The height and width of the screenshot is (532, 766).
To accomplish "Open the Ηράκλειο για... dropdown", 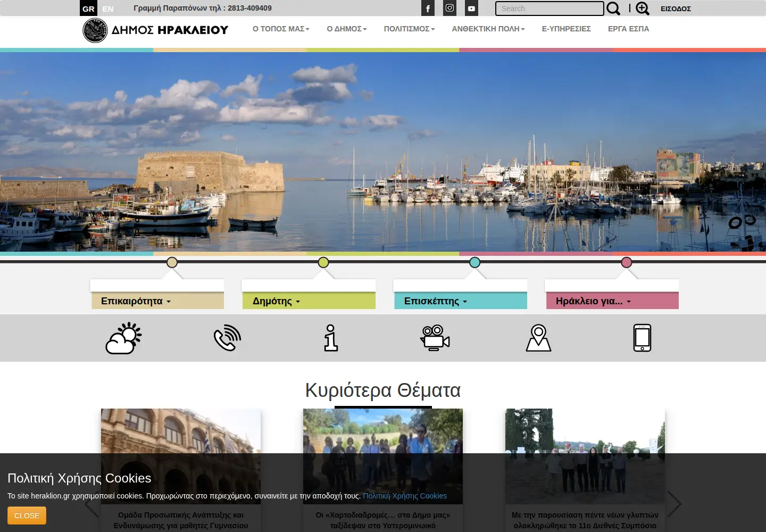I will (x=612, y=301).
